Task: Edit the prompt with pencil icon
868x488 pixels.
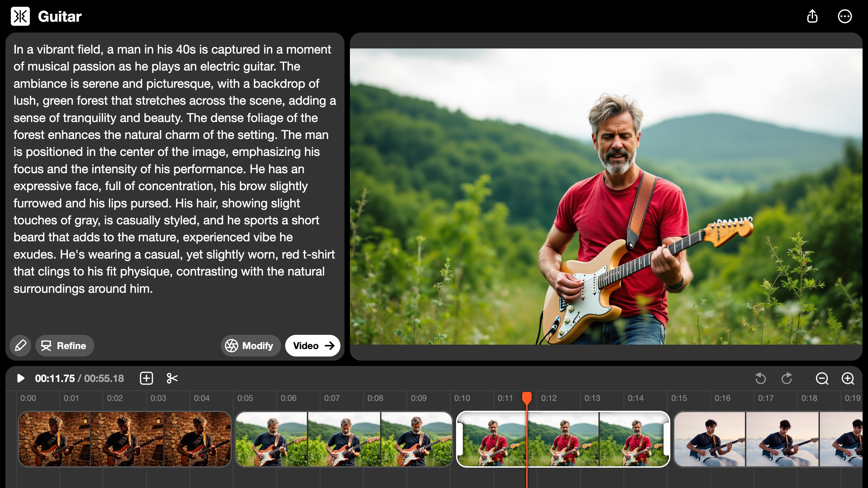Action: coord(20,346)
